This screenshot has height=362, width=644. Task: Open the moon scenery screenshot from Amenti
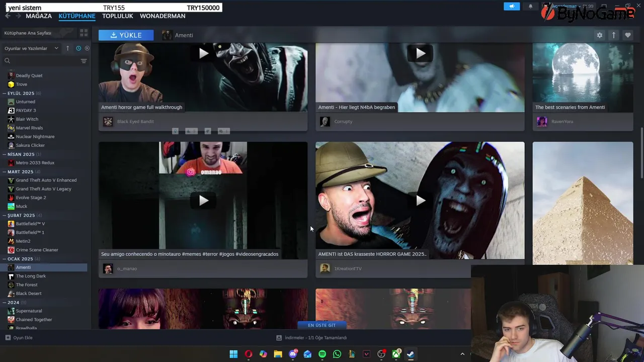pos(583,77)
